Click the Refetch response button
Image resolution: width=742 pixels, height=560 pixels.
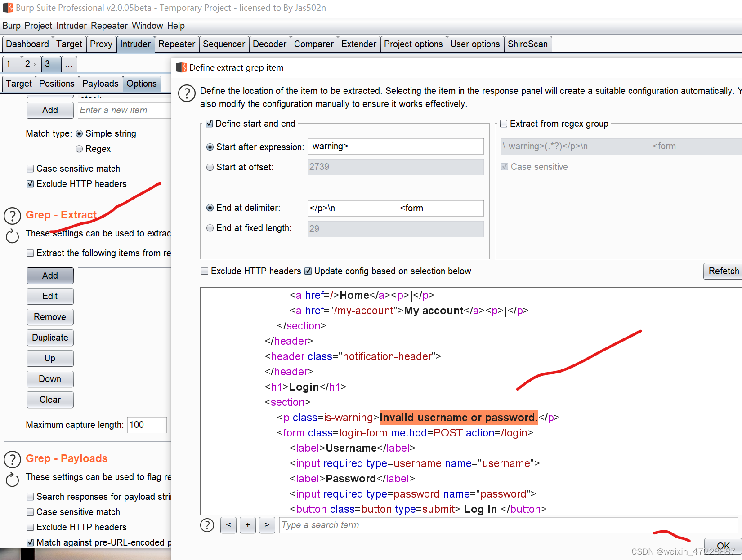tap(723, 271)
